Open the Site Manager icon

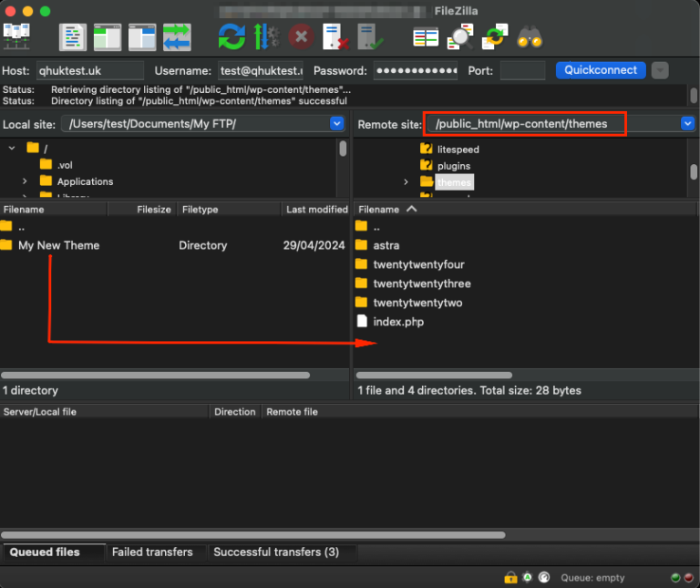point(16,36)
